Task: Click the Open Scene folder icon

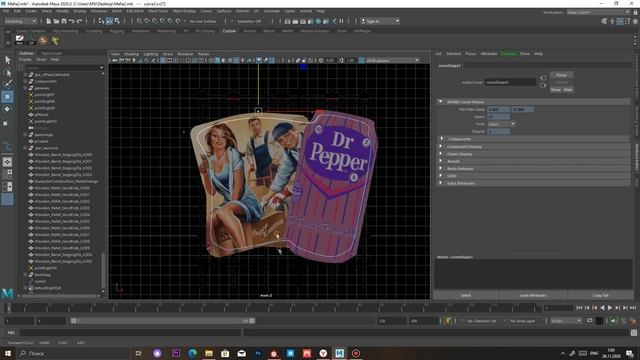Action: (56, 21)
